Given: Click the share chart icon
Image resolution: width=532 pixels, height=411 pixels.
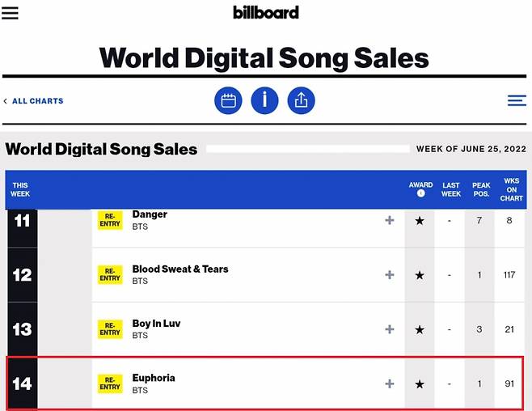Looking at the screenshot, I should [x=301, y=100].
